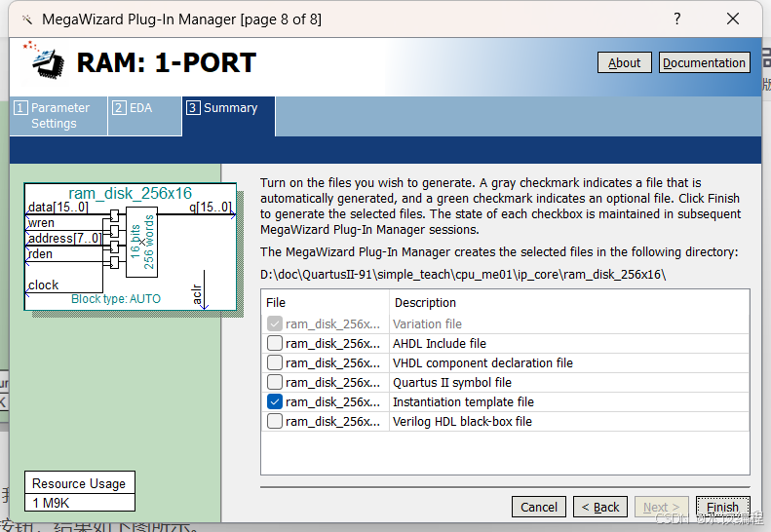This screenshot has width=771, height=532.
Task: Click the Block type: AUTO label
Action: point(116,299)
